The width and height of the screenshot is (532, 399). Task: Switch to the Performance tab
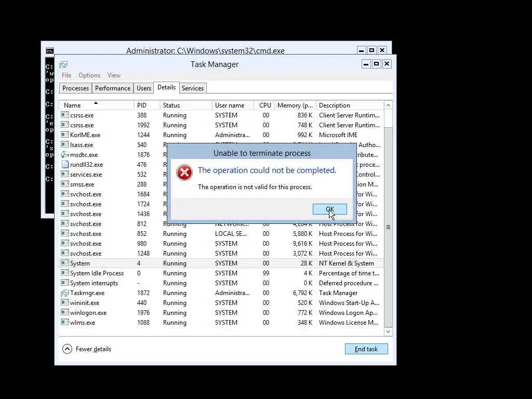tap(113, 88)
